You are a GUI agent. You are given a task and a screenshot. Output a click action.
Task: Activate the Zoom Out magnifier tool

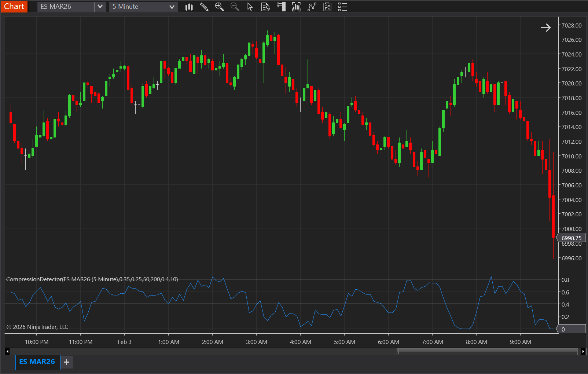pyautogui.click(x=235, y=7)
